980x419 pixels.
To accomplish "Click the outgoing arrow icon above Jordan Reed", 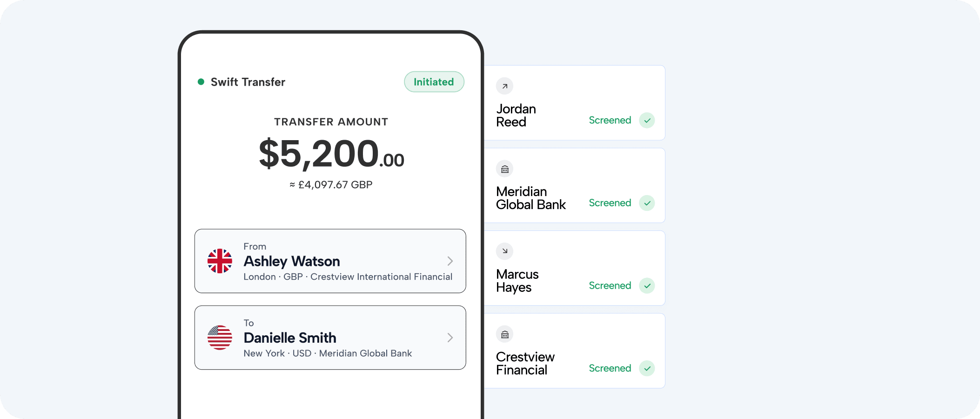I will tap(504, 86).
